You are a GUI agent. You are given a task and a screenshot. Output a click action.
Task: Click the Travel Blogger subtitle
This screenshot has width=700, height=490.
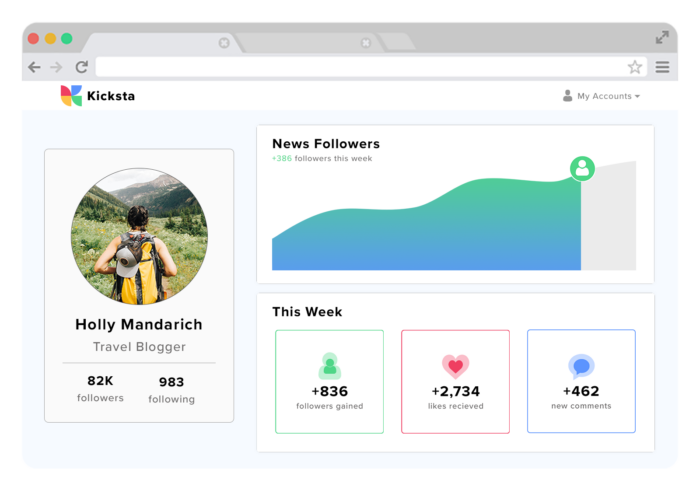(x=139, y=347)
